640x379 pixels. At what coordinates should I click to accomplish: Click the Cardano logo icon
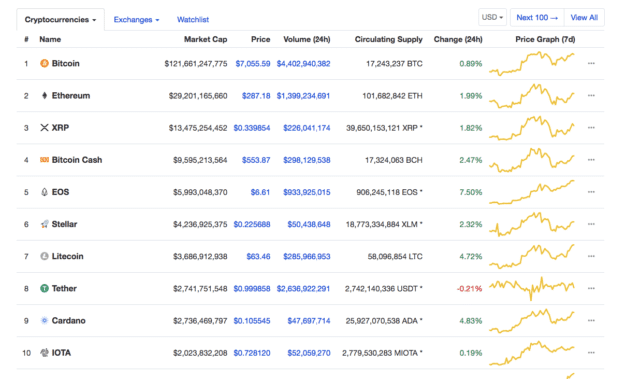(x=44, y=321)
